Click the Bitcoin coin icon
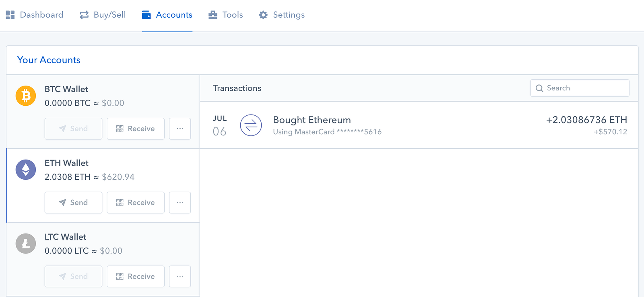 pyautogui.click(x=26, y=96)
